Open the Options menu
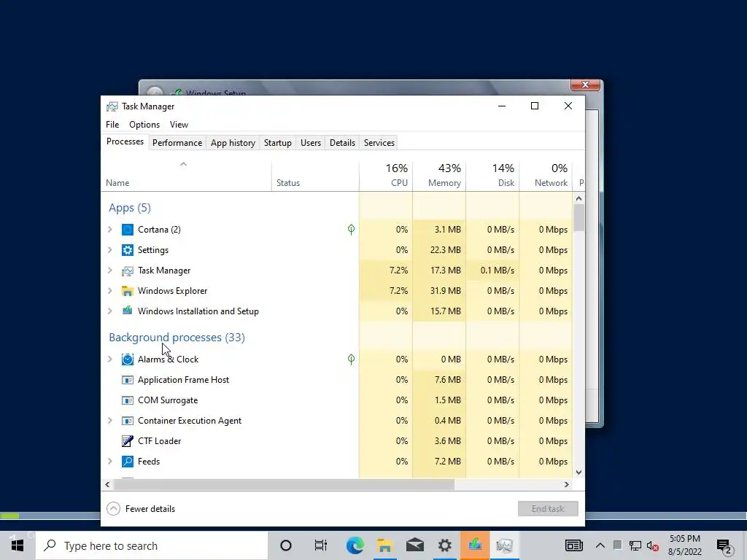The width and height of the screenshot is (747, 560). pyautogui.click(x=144, y=124)
